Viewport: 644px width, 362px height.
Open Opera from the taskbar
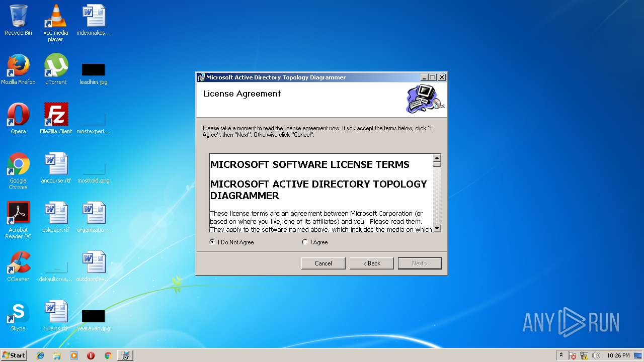click(91, 355)
